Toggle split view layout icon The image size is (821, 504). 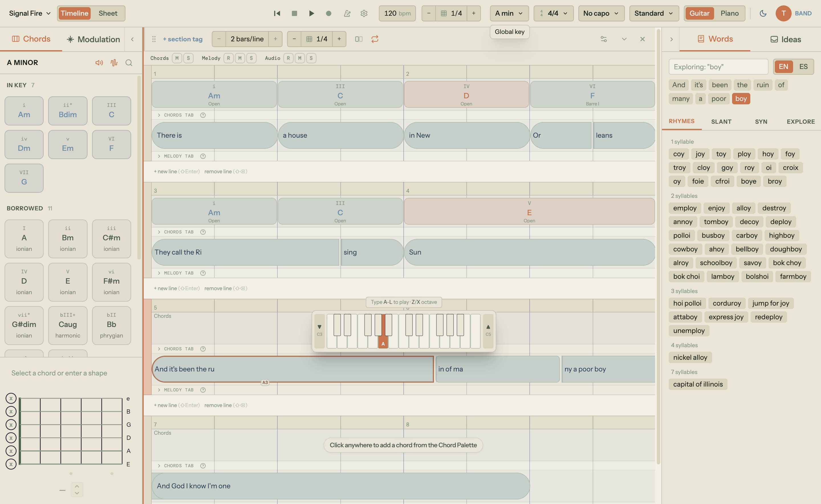coord(359,39)
